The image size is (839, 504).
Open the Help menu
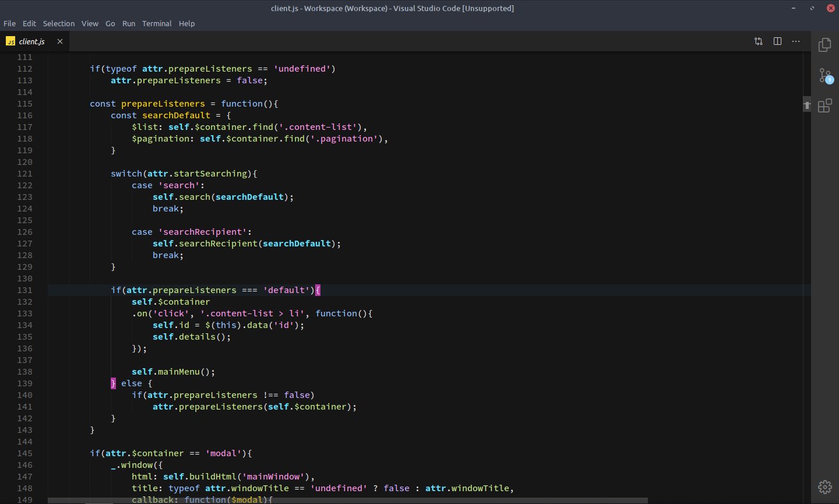point(186,23)
